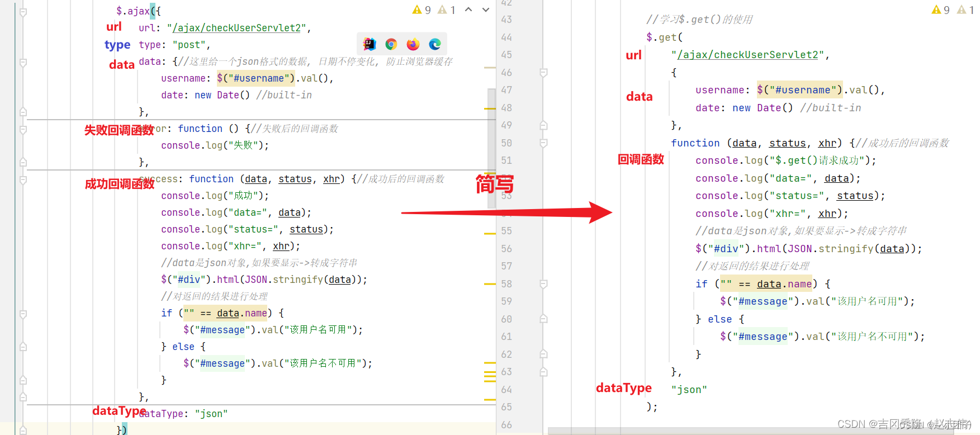Click comment '//学习$.get()的使用' in right editor
Screen dimensions: 980x435
(699, 20)
